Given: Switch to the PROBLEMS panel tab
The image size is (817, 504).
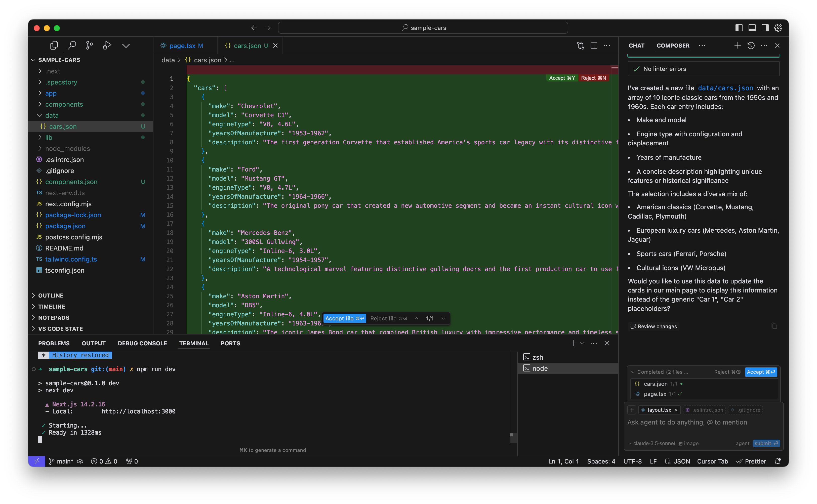Looking at the screenshot, I should (54, 343).
